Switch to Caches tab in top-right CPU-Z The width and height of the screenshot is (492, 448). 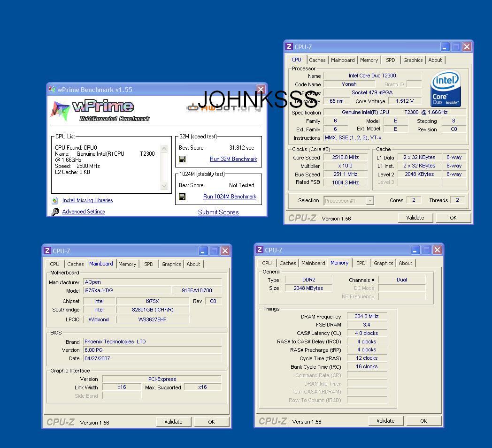coord(317,60)
